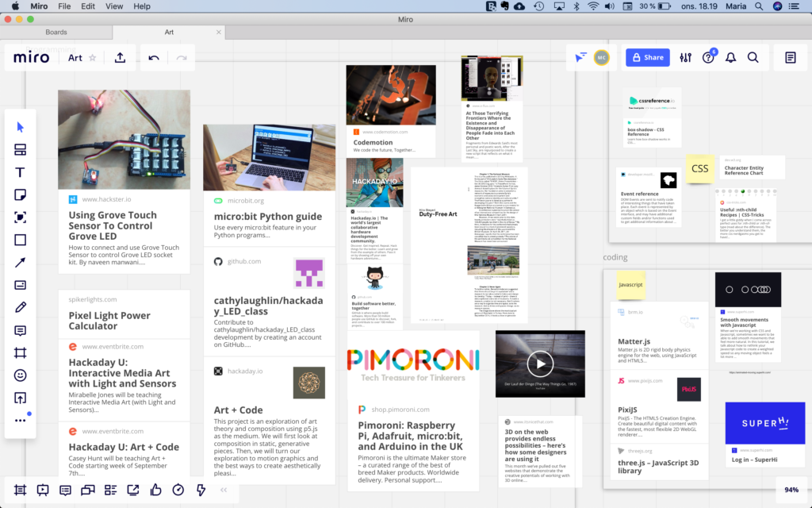Click the MC user avatar

[x=601, y=57]
